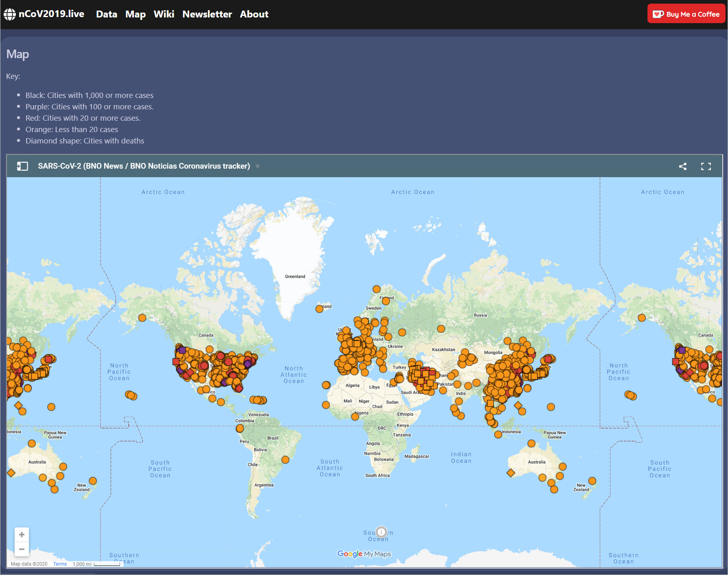The width and height of the screenshot is (728, 575).
Task: Open the map Terms link
Action: [60, 564]
